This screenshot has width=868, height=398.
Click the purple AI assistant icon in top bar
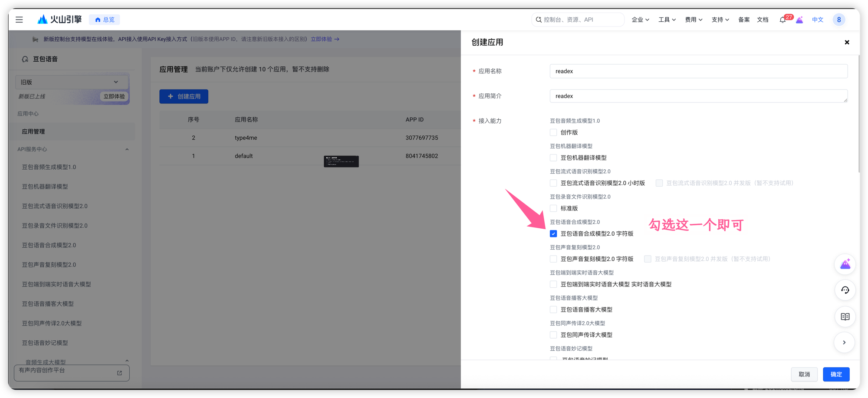point(799,20)
